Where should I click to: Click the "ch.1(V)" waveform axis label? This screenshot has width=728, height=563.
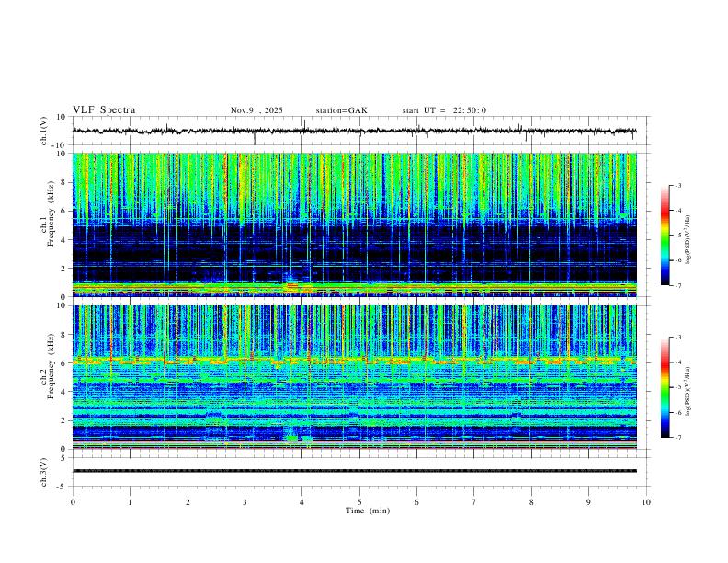click(x=44, y=131)
